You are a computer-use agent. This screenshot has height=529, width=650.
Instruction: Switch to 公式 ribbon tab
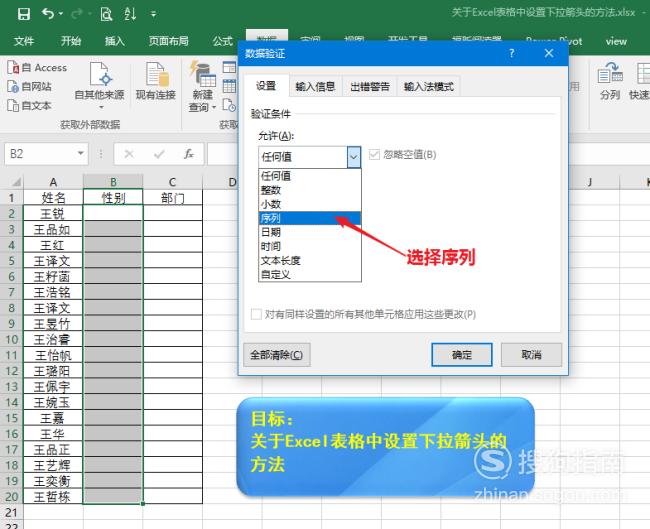click(x=223, y=41)
